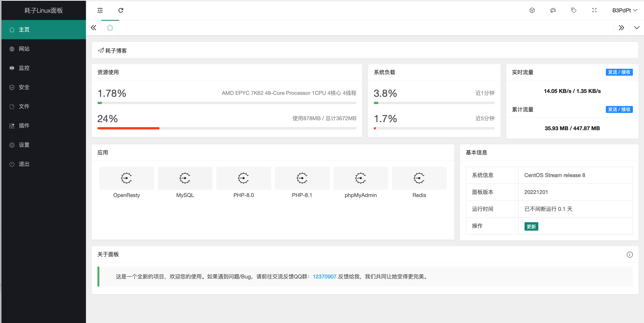The image size is (644, 323).
Task: Select the home tab icon
Action: point(110,27)
